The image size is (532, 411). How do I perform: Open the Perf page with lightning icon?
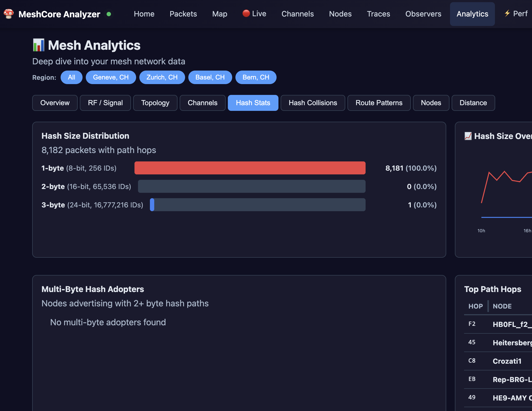point(516,14)
